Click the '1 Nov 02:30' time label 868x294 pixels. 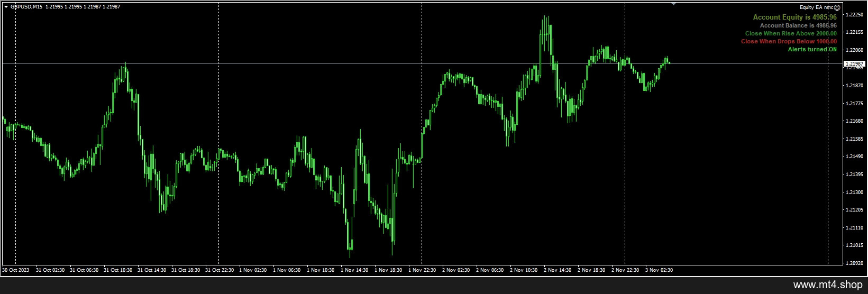[x=253, y=270]
